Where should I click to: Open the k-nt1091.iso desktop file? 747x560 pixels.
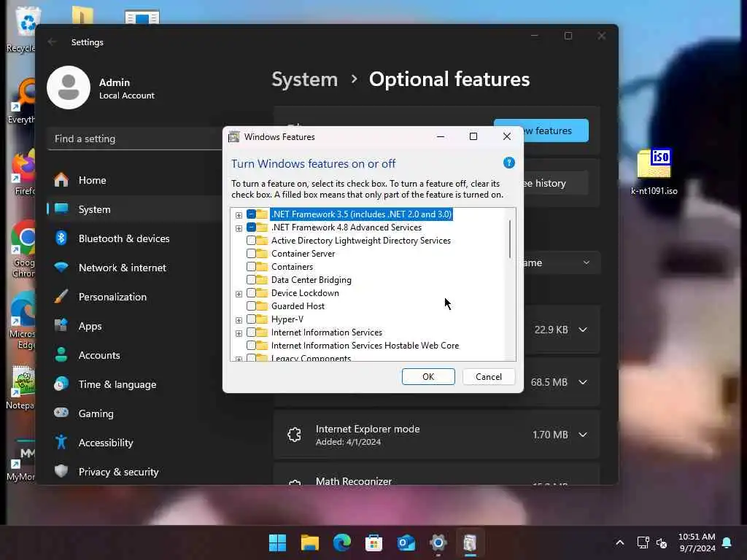[x=654, y=171]
